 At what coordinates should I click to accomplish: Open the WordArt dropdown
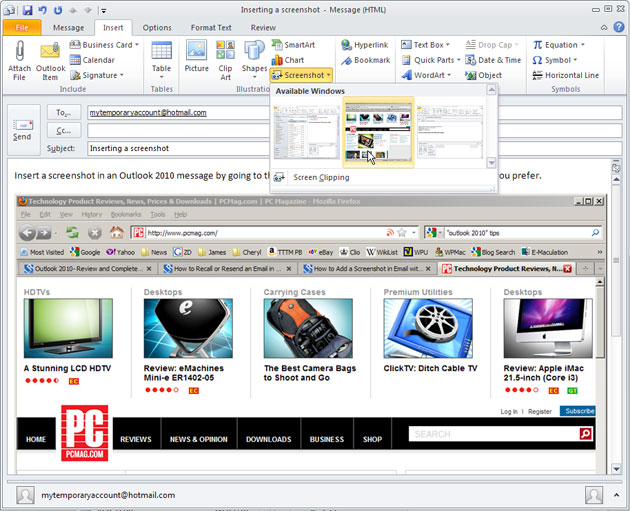pos(431,75)
